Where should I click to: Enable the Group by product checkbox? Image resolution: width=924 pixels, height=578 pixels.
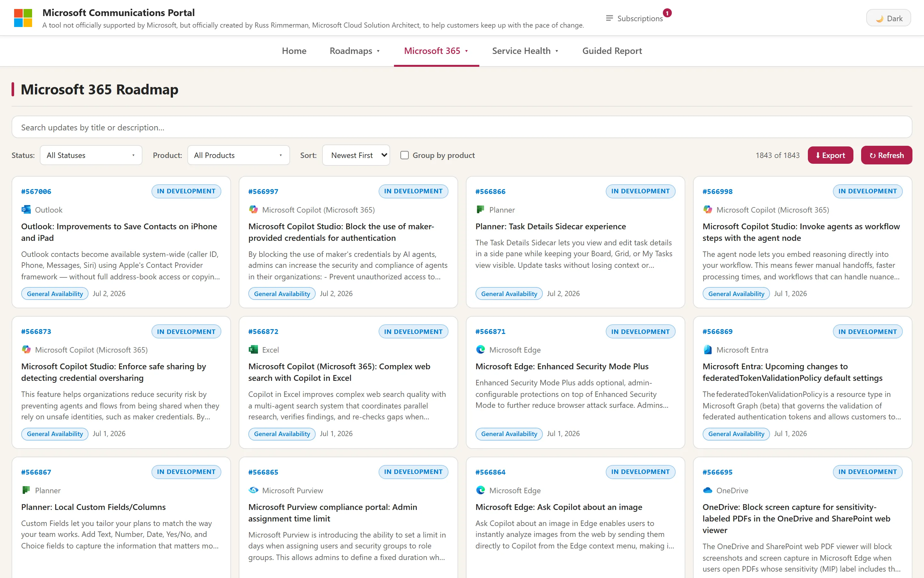tap(404, 155)
